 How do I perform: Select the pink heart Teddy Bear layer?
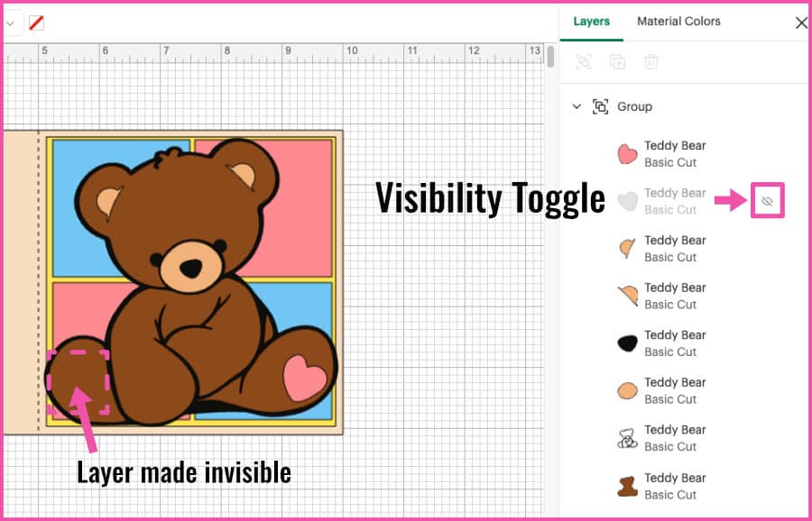684,153
